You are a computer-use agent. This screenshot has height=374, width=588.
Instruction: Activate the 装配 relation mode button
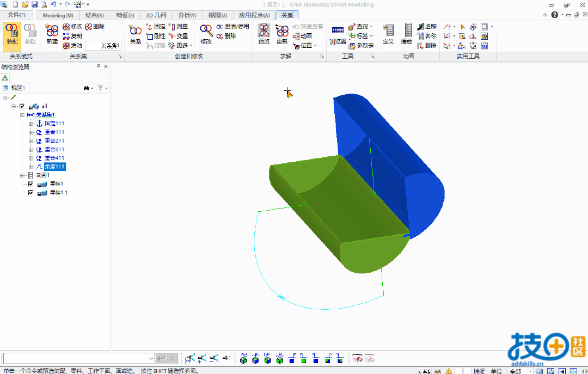[x=12, y=36]
